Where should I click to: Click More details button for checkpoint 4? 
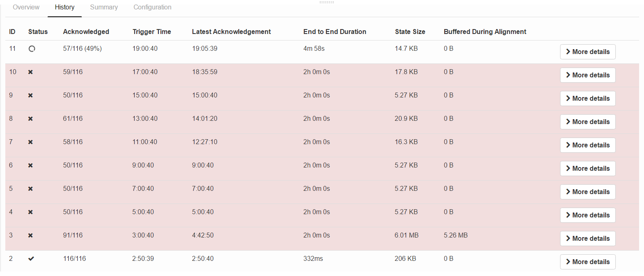[x=588, y=215]
